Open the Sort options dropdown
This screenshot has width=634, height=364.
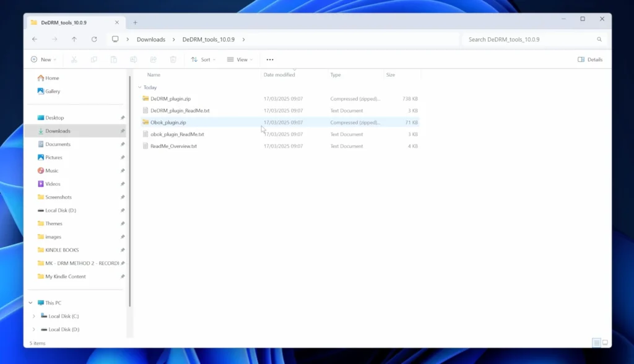tap(203, 59)
